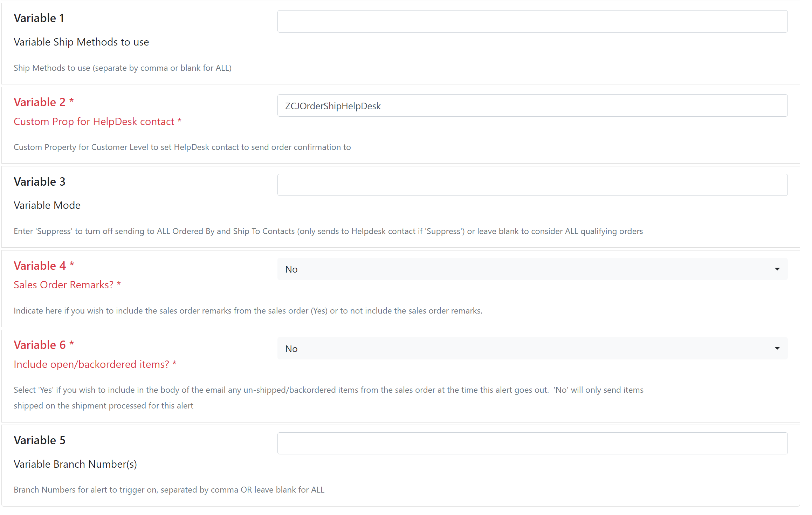Screen dimensions: 812x515
Task: Click the 'Variable Mode' label
Action: (47, 205)
